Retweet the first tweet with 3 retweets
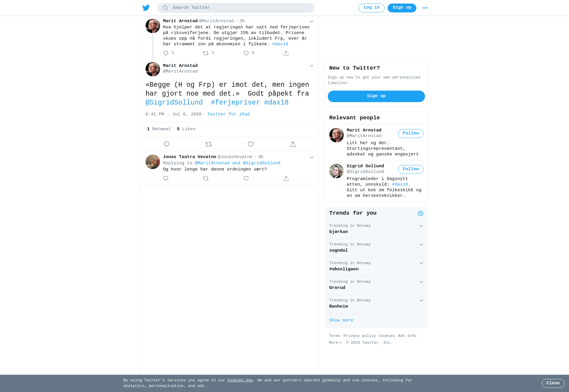The image size is (569, 392). coord(206,53)
